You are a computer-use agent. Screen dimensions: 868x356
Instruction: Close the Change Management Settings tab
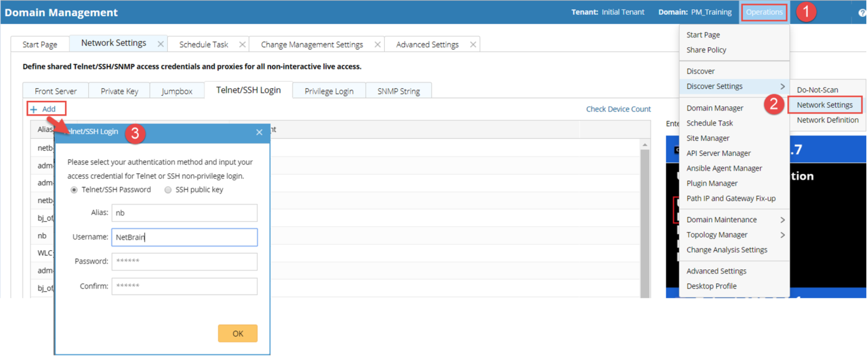click(x=378, y=44)
